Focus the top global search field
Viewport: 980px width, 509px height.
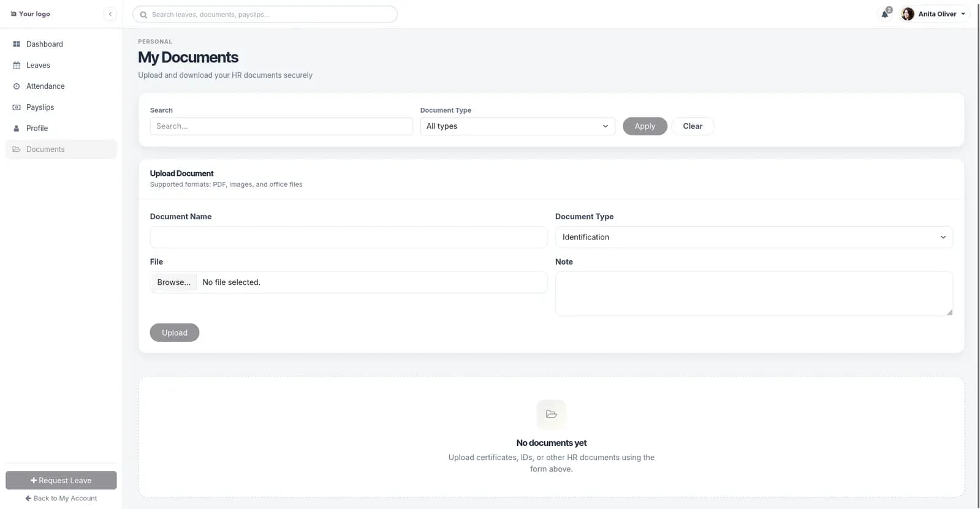coord(265,14)
